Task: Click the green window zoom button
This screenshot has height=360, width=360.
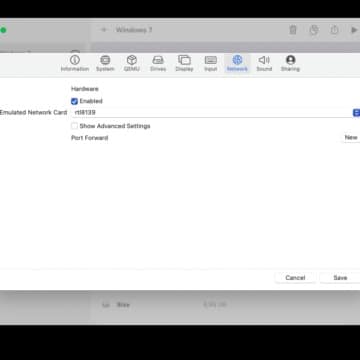Action: point(3,30)
